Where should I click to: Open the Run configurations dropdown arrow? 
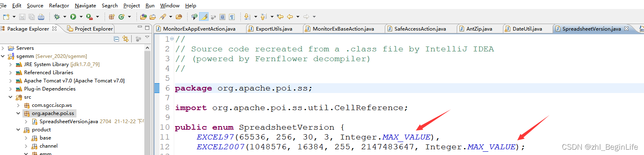81,17
